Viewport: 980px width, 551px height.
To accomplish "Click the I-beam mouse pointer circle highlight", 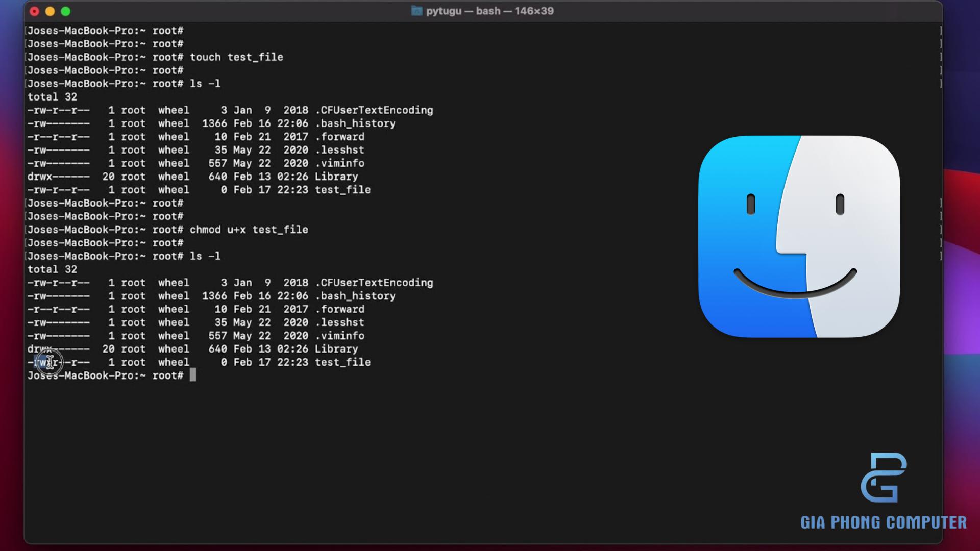I will 50,362.
